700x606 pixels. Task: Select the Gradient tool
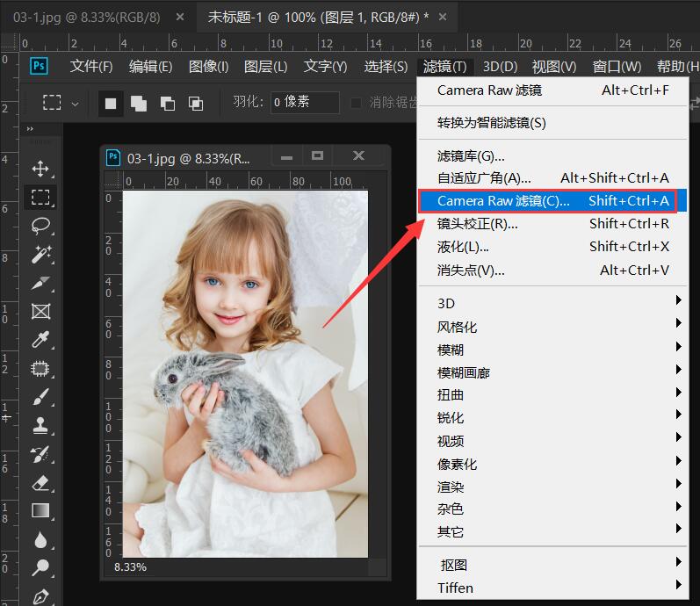(40, 510)
